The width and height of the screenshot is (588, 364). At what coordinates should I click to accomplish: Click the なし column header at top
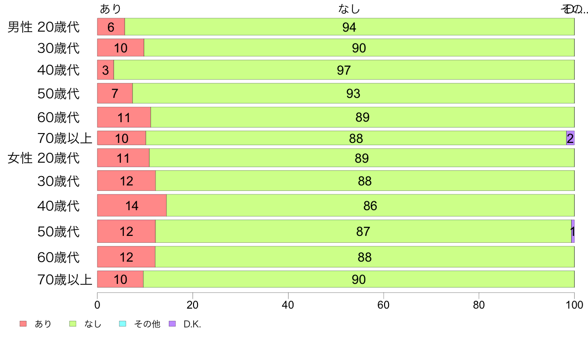[349, 8]
